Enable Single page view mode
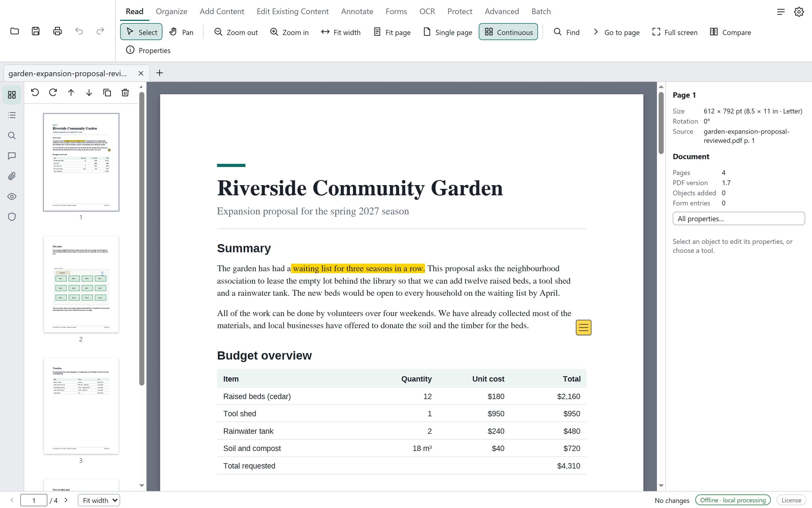812x508 pixels. point(448,32)
